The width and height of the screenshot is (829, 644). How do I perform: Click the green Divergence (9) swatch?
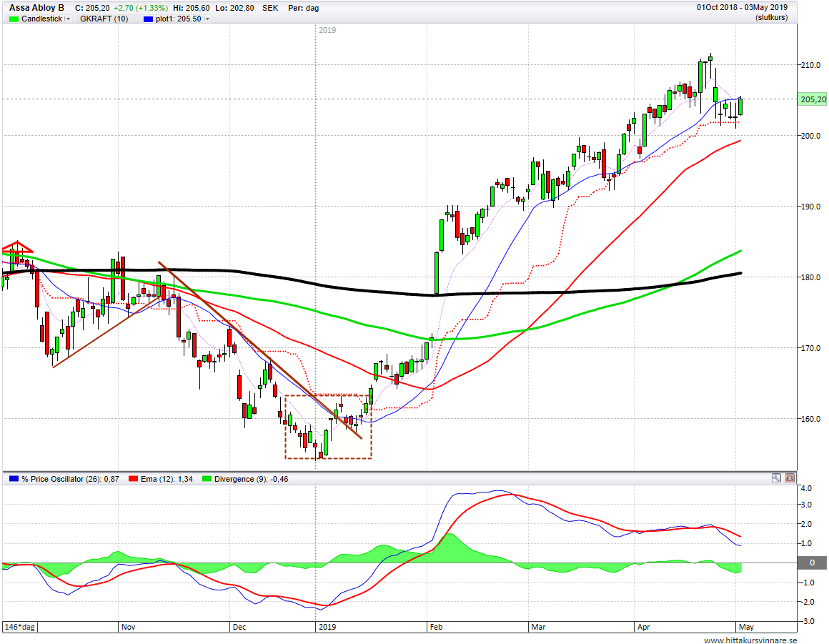[x=207, y=479]
